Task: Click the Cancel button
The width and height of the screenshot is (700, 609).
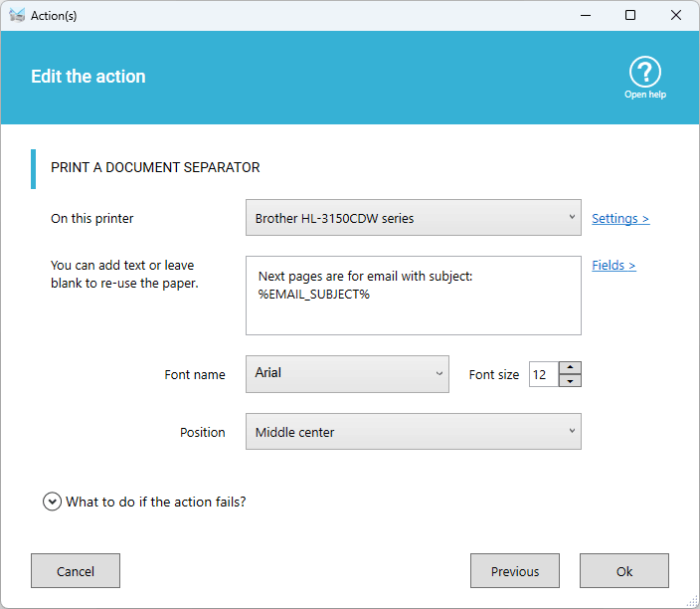Action: [x=76, y=571]
